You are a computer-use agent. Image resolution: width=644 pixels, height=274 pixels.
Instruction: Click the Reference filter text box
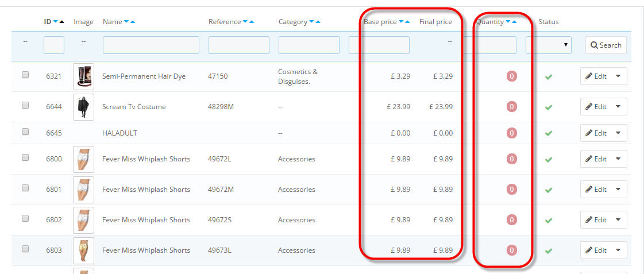coord(238,45)
